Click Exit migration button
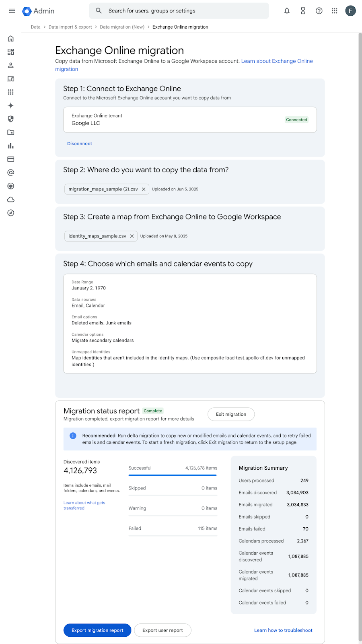362x644 pixels. (x=231, y=414)
